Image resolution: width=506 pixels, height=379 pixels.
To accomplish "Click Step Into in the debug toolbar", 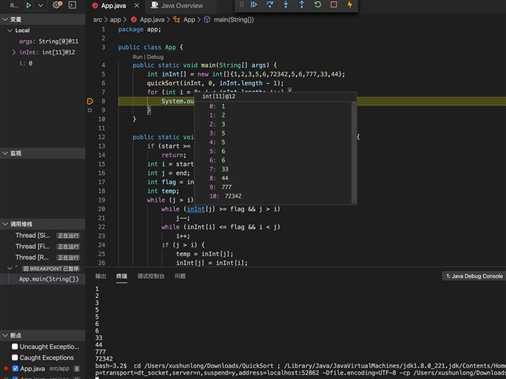I will click(x=286, y=5).
